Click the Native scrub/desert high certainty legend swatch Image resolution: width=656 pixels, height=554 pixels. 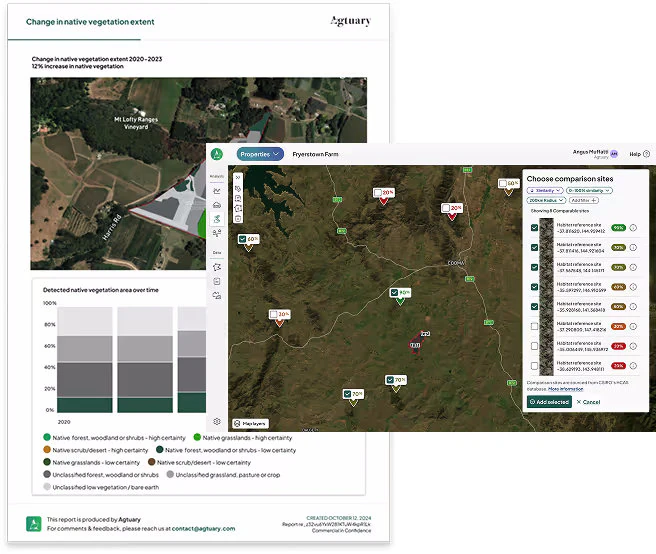coord(47,450)
